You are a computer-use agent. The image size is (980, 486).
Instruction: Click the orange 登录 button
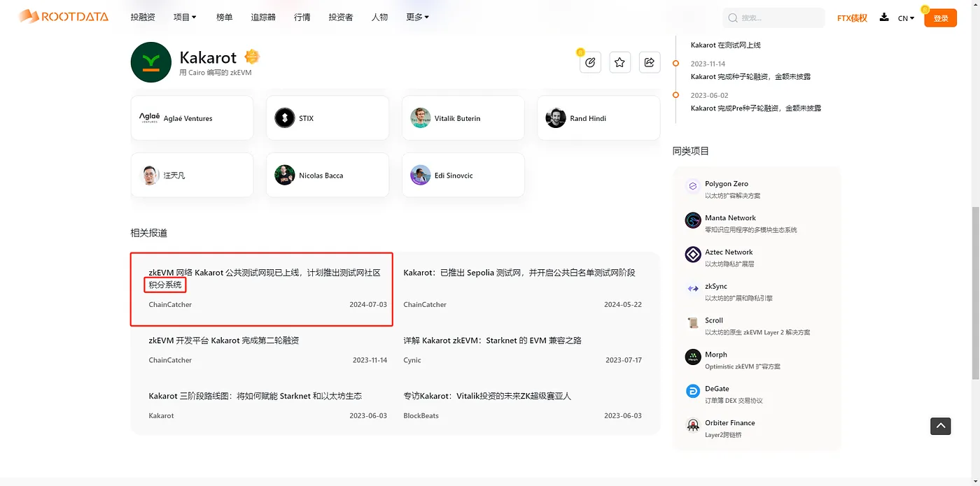click(940, 18)
